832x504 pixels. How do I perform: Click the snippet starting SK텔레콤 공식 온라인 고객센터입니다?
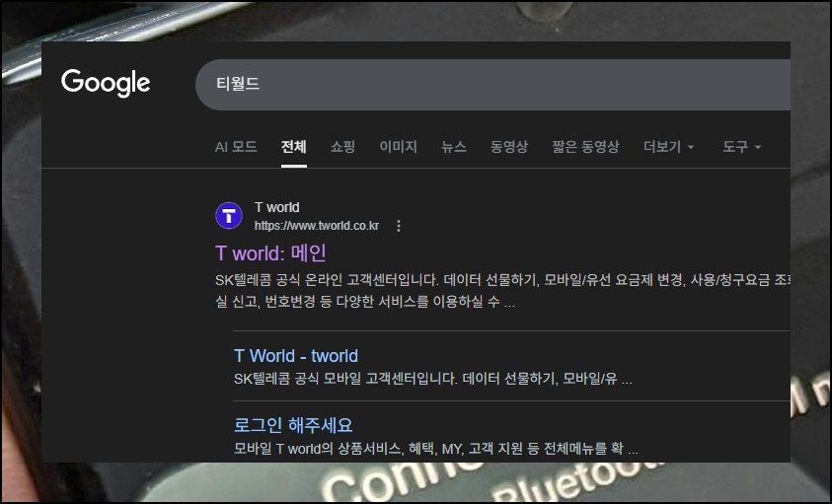point(502,291)
